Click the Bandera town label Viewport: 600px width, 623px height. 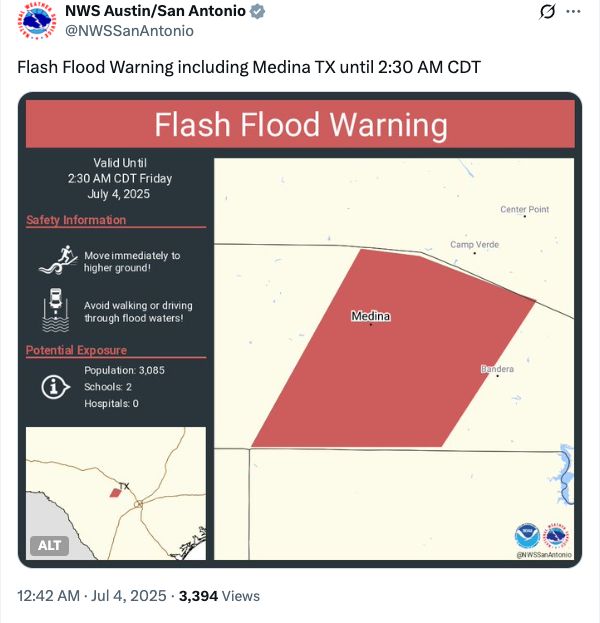click(x=497, y=369)
